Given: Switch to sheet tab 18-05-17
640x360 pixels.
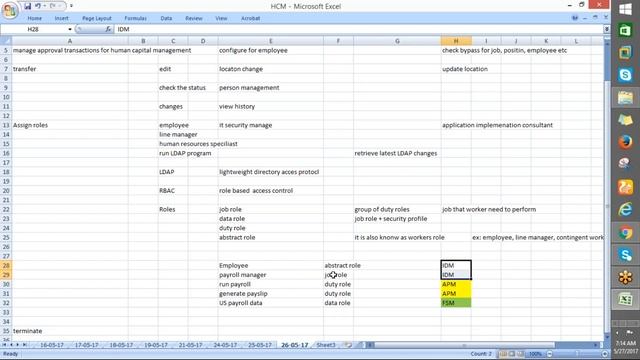Looking at the screenshot, I should click(x=121, y=345).
